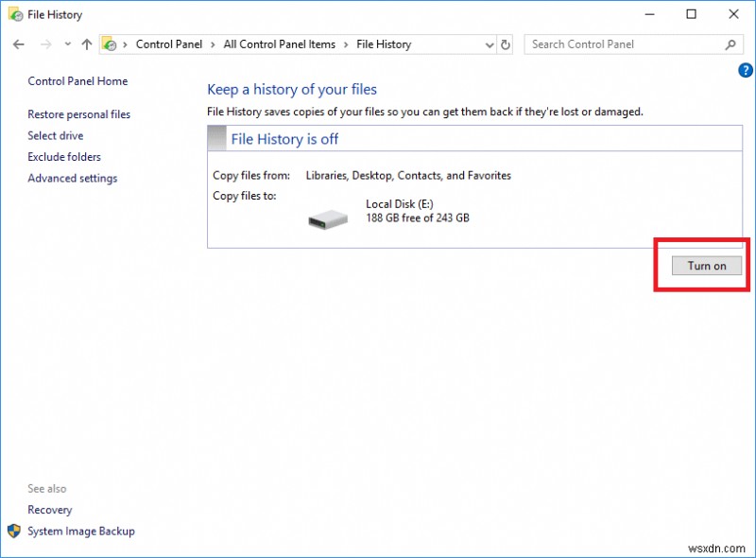
Task: Open Exclude folders options
Action: point(64,157)
